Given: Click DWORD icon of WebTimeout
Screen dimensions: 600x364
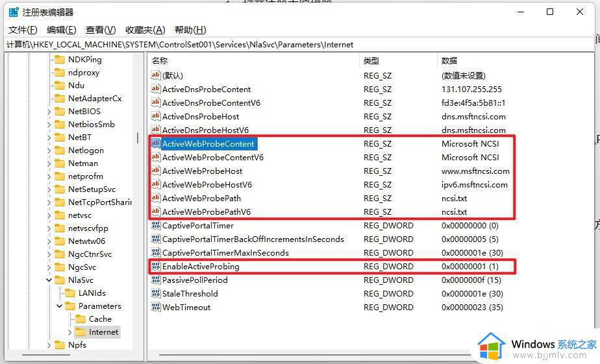Looking at the screenshot, I should click(x=155, y=307).
